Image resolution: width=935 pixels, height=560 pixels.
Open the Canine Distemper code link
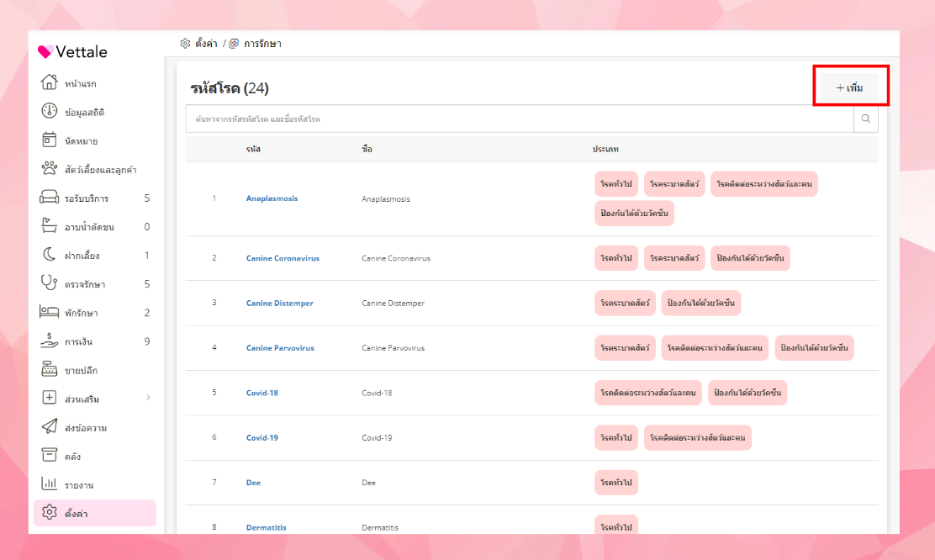[x=280, y=303]
